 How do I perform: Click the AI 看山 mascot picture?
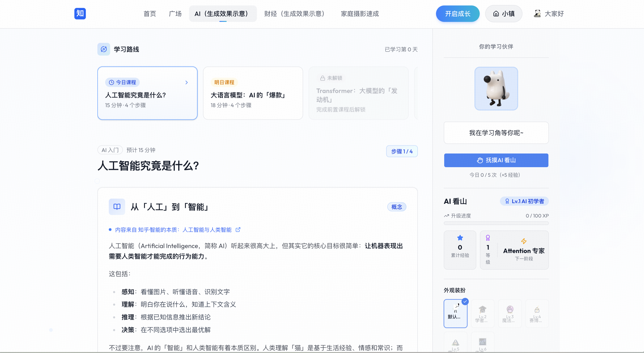tap(496, 89)
